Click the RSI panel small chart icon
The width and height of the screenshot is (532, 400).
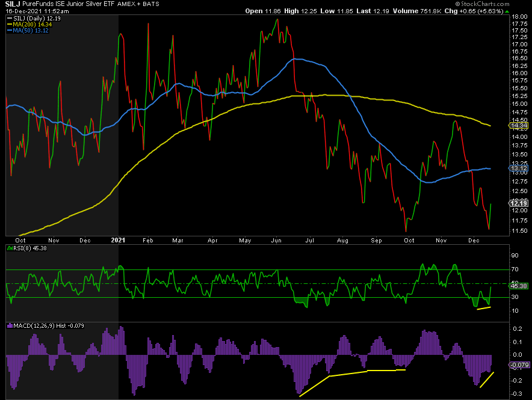click(x=10, y=248)
